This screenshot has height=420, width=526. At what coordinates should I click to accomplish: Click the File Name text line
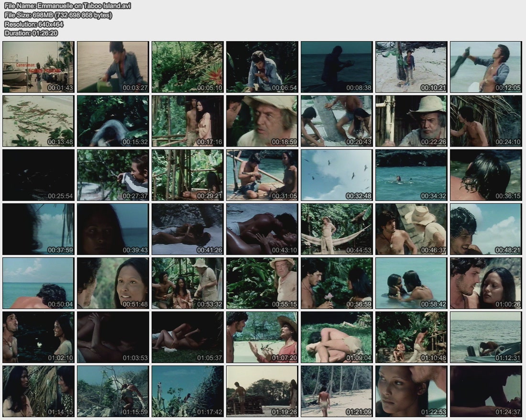(x=67, y=6)
